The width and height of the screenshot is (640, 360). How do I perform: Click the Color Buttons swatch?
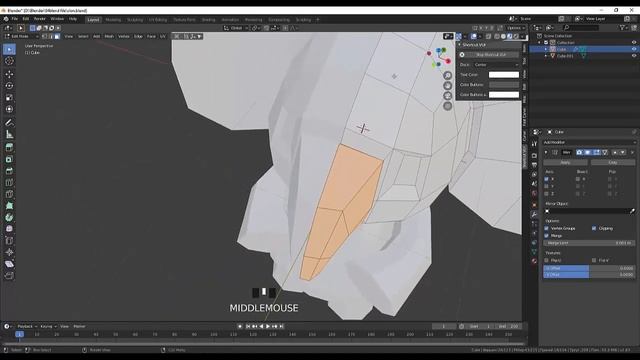(504, 84)
